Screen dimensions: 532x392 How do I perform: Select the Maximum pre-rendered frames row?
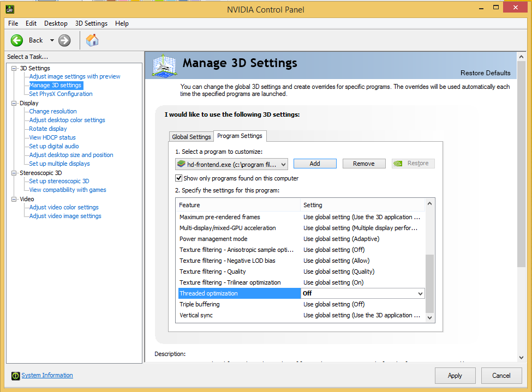pos(301,217)
